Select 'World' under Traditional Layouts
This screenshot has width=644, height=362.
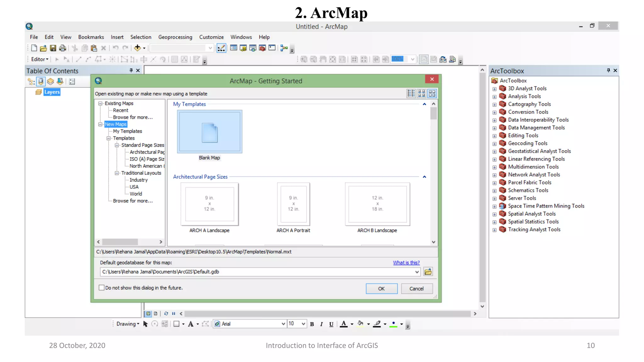pos(136,194)
